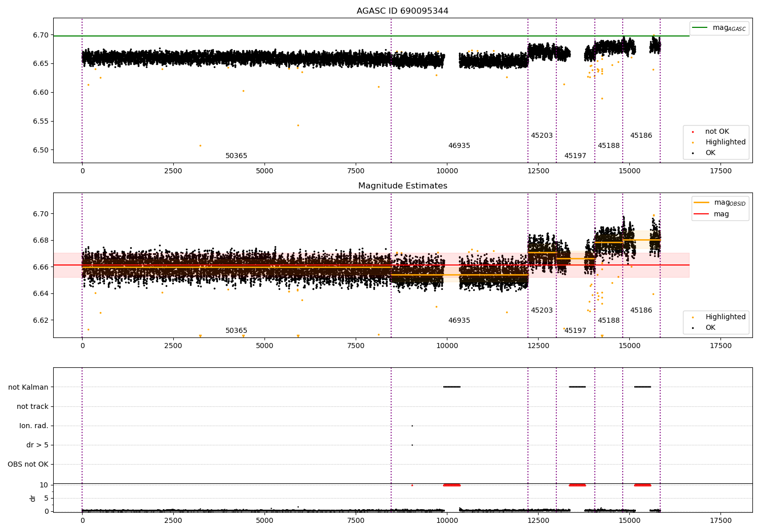Click "Highlighted" in the top plot legend
760x532 pixels.
725,142
